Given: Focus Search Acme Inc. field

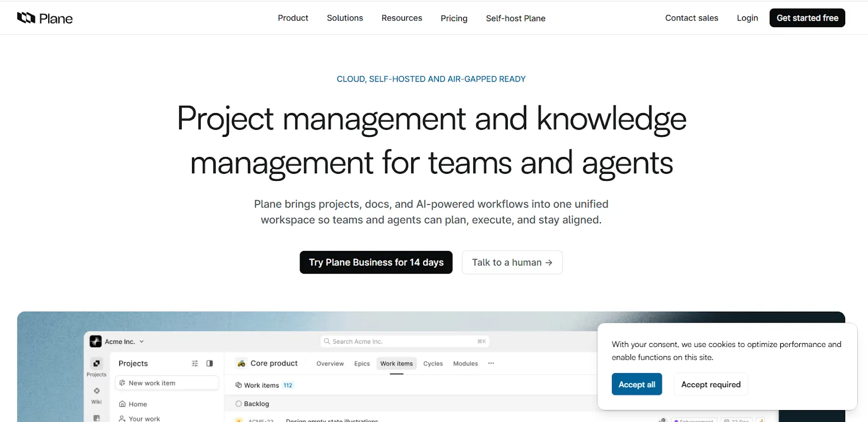Looking at the screenshot, I should coord(405,342).
